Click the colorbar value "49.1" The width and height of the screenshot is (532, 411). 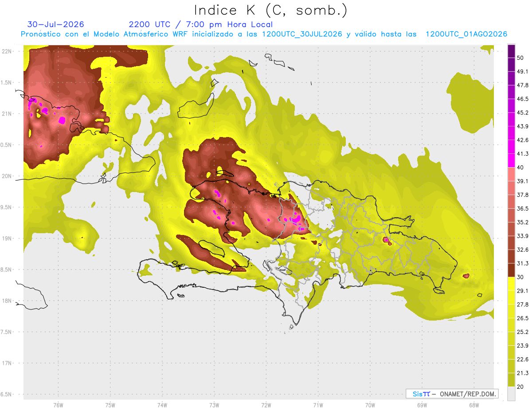[523, 71]
